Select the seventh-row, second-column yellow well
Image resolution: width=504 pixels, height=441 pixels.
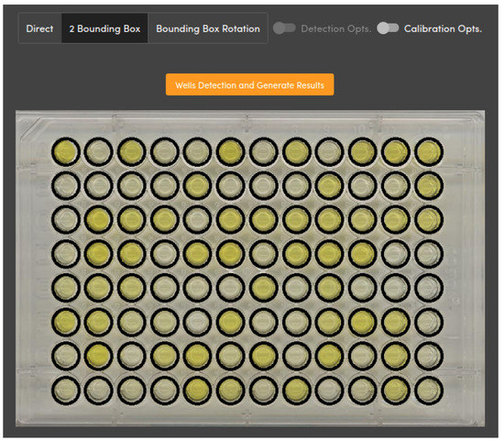coord(99,356)
